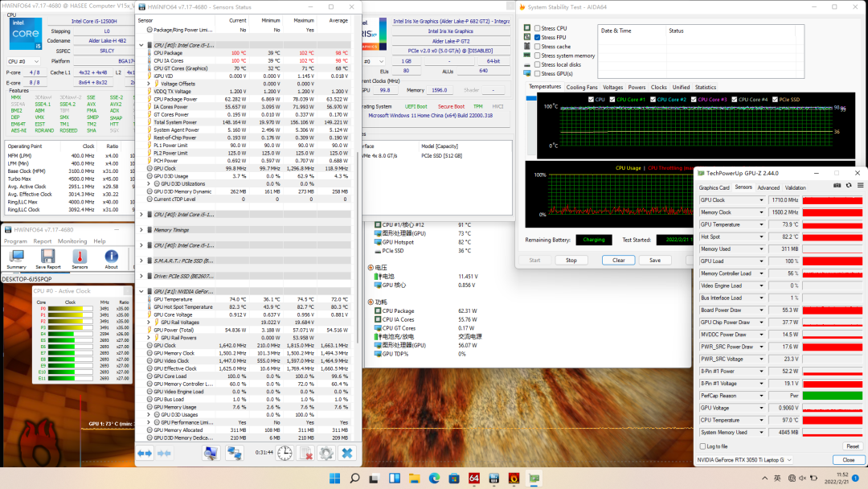Enable Stress GPU(s) checkbox
868x489 pixels.
point(537,74)
